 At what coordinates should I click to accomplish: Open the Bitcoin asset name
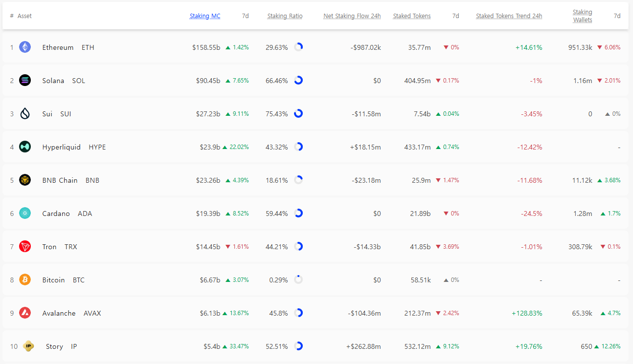pos(54,280)
